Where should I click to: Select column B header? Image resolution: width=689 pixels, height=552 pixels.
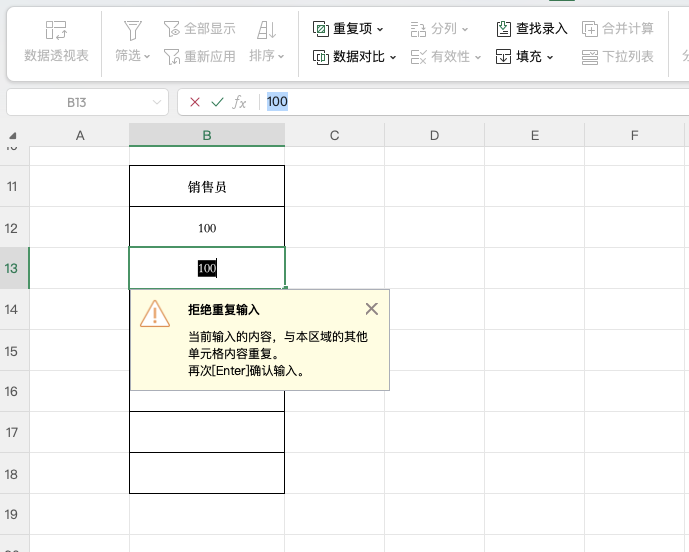207,135
